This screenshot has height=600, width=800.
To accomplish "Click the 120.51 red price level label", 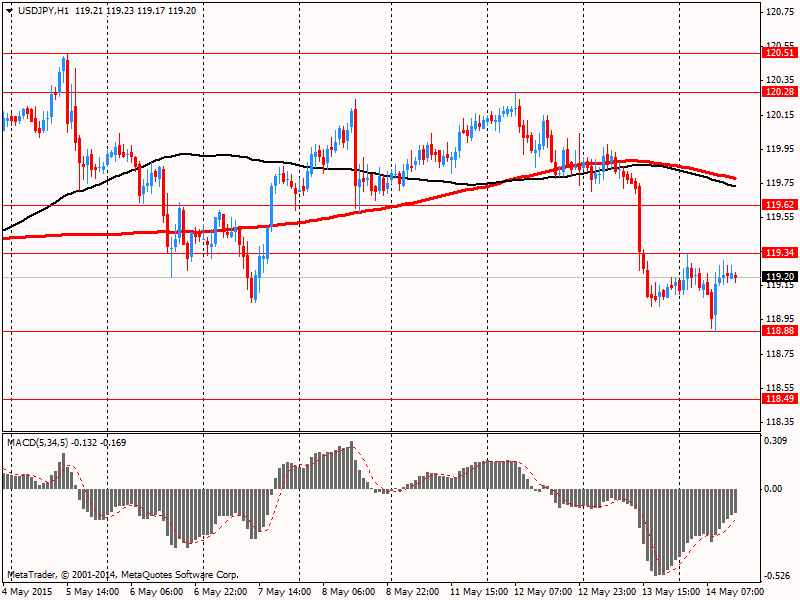I will tap(780, 53).
